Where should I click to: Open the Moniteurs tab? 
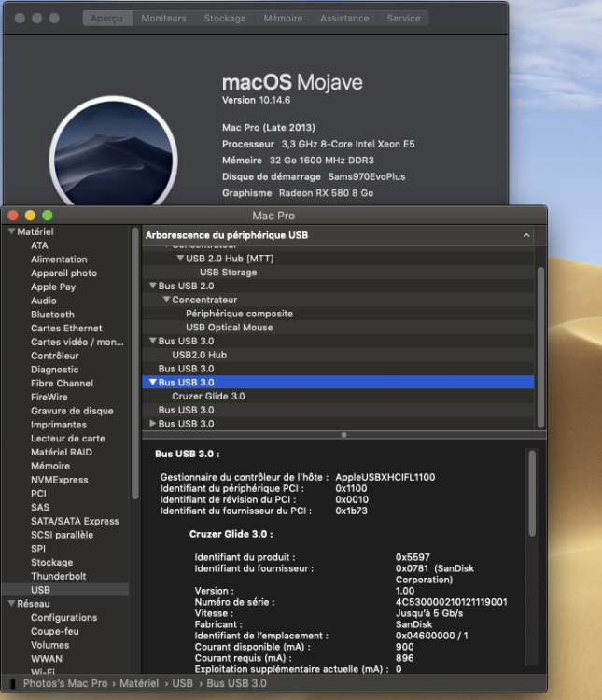(163, 19)
